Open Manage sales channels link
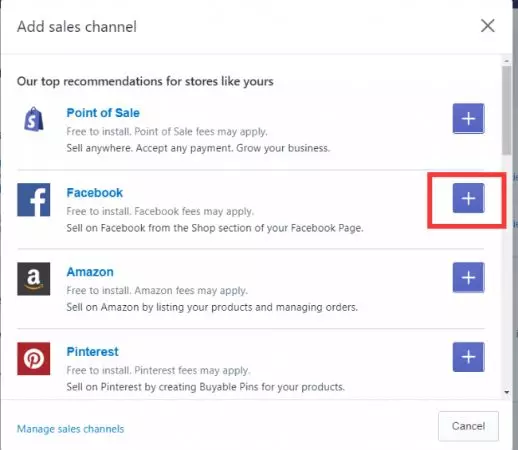Viewport: 518px width, 450px height. pyautogui.click(x=70, y=429)
